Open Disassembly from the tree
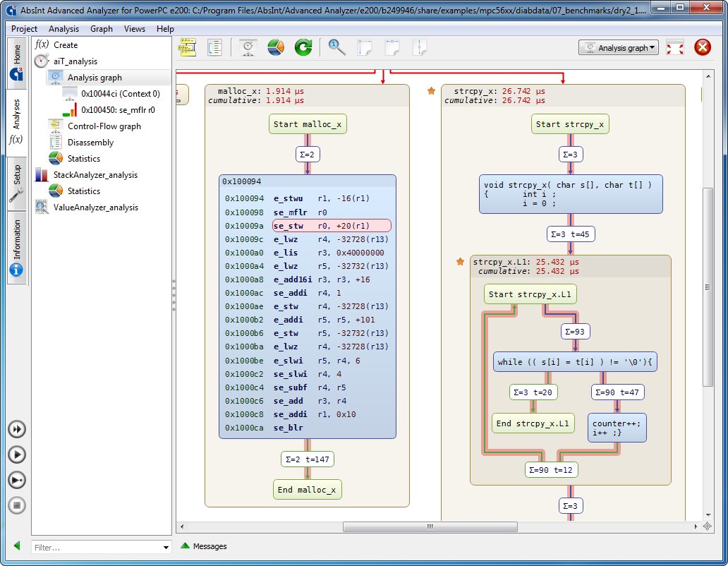This screenshot has height=566, width=728. tap(90, 143)
